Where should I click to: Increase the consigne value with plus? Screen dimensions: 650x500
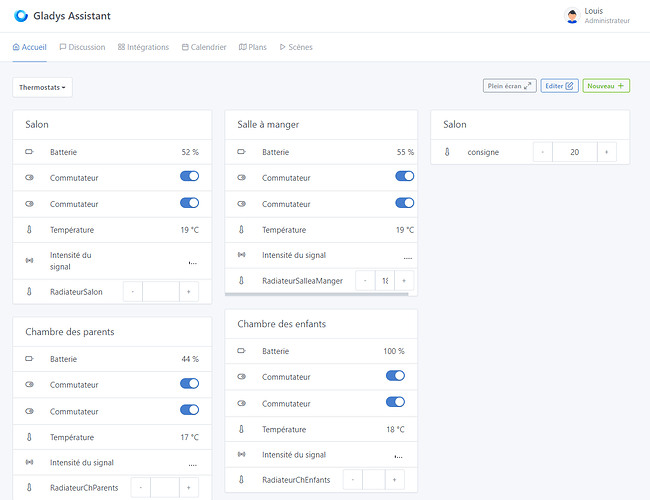pyautogui.click(x=606, y=152)
